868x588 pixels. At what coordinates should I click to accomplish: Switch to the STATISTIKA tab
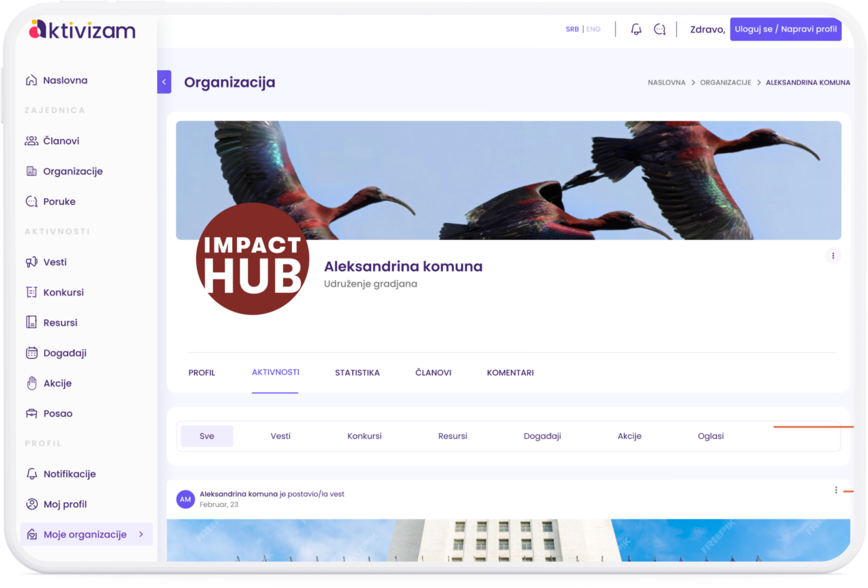[x=357, y=372]
